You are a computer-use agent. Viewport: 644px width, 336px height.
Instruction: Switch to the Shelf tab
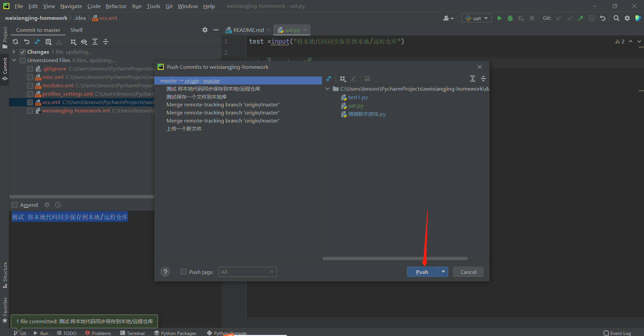click(x=76, y=30)
